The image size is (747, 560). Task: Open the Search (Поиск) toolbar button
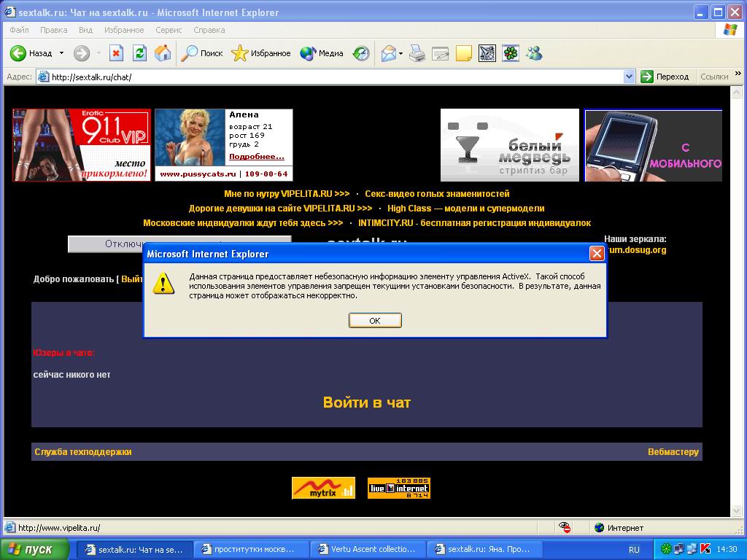tap(202, 53)
